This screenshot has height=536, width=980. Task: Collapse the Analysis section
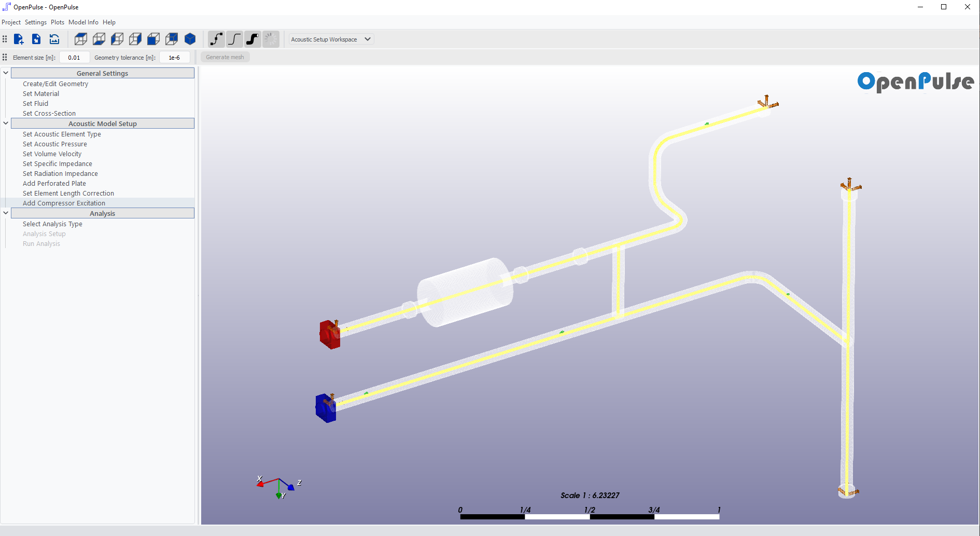click(x=5, y=213)
